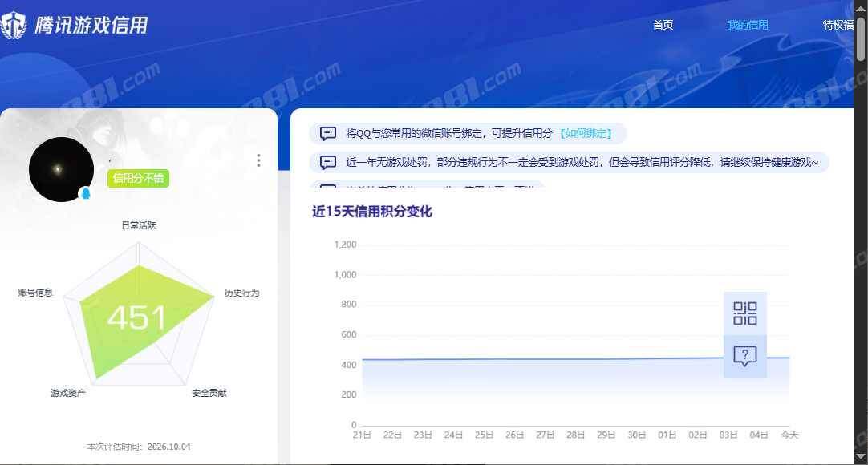Click the 游戏资产 radar label
Viewport: 868px width, 465px height.
click(x=68, y=393)
